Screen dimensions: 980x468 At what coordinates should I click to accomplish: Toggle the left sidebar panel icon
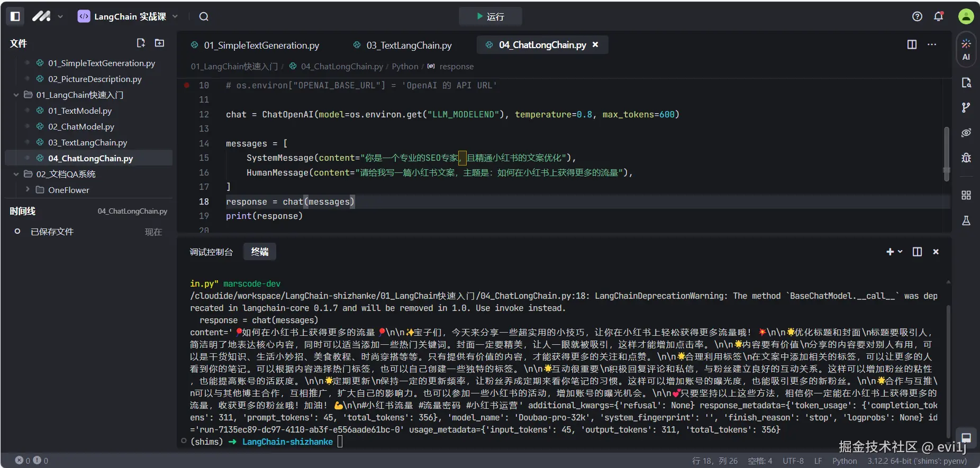click(15, 16)
